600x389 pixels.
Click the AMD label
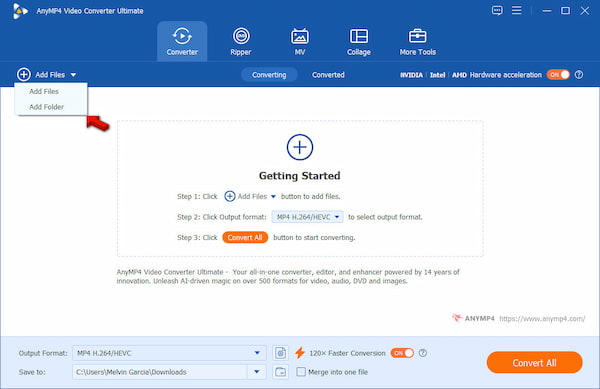coord(459,75)
